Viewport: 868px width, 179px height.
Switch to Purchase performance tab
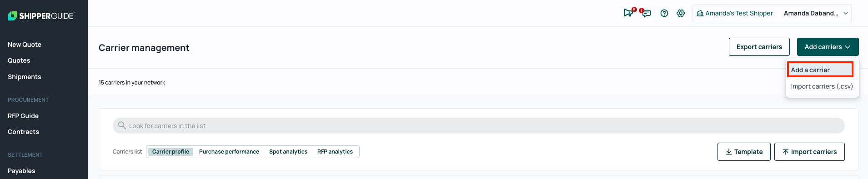point(229,152)
